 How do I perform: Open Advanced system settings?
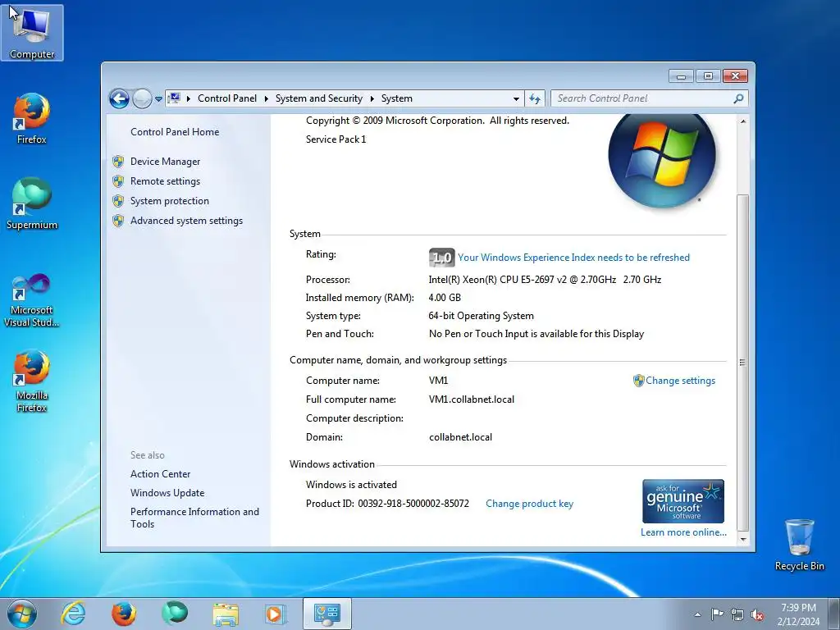click(x=186, y=221)
